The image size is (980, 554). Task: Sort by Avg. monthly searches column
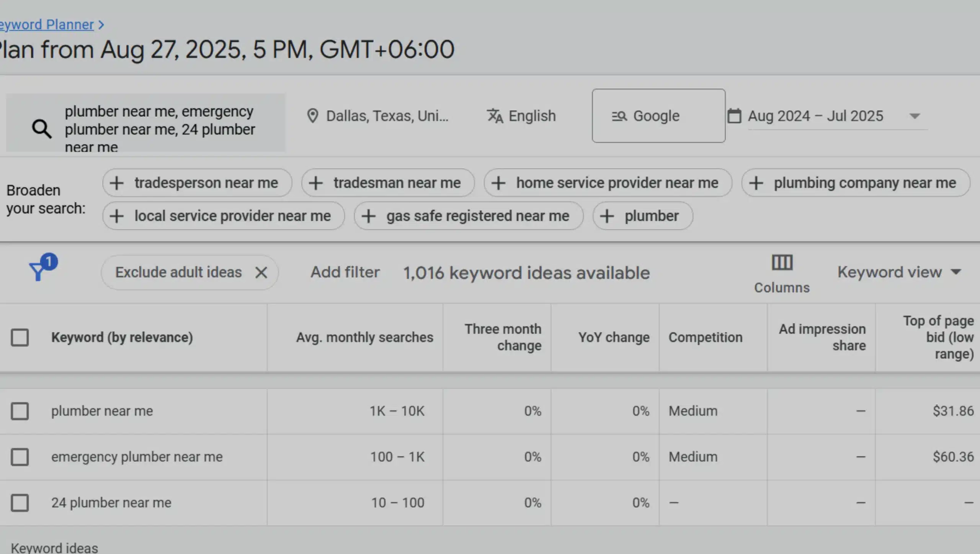pyautogui.click(x=364, y=338)
